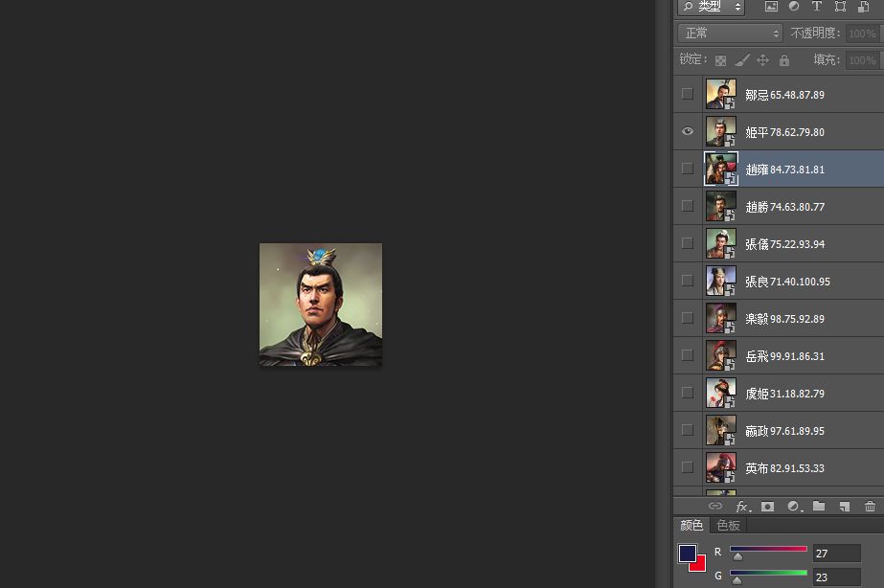This screenshot has height=588, width=884.
Task: Lock all padlock icon
Action: pos(784,60)
